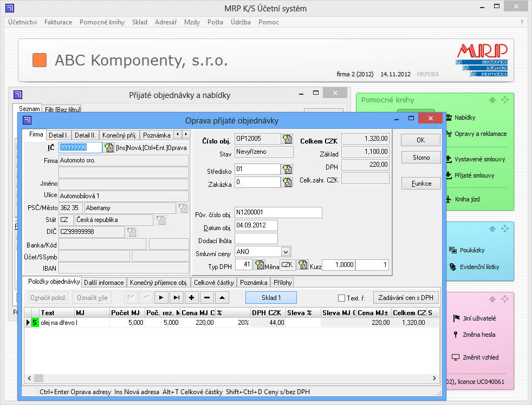The width and height of the screenshot is (532, 405).
Task: Click the IČ input field
Action: 80,147
